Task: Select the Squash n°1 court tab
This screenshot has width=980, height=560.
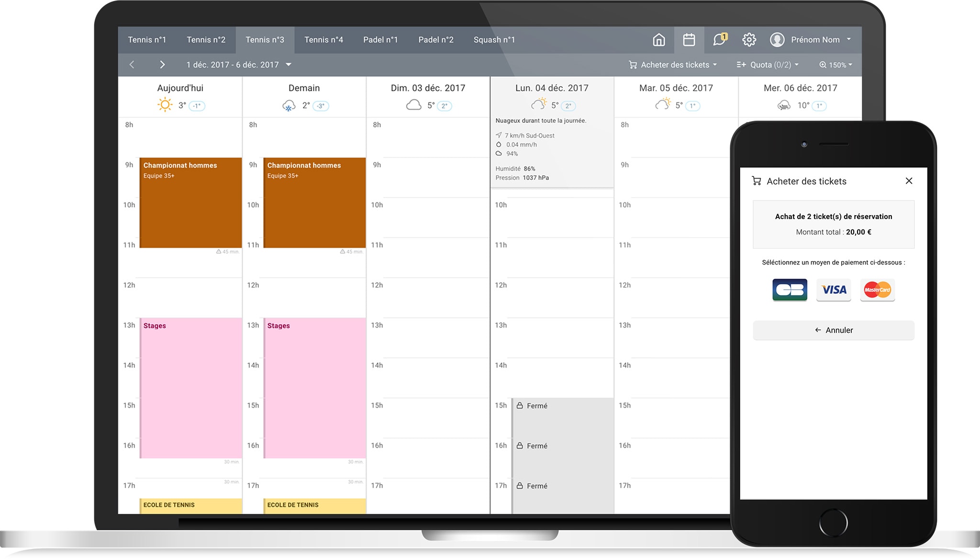Action: point(494,40)
